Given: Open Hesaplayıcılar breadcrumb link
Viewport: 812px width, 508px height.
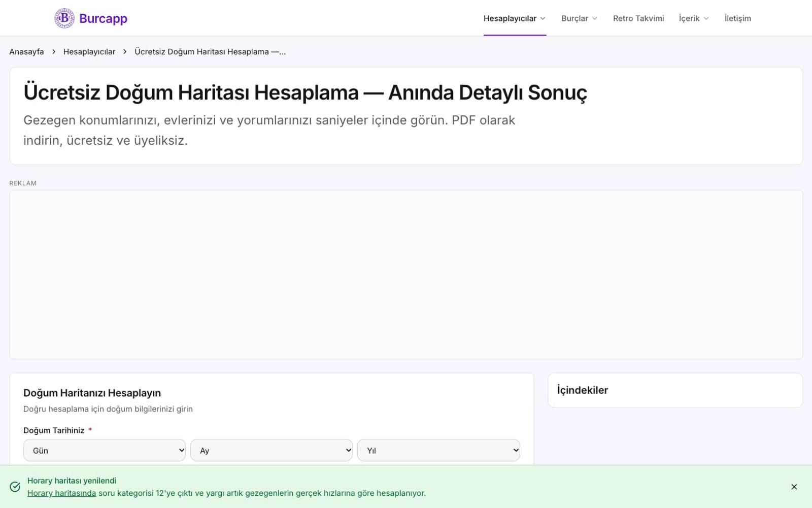Looking at the screenshot, I should [89, 52].
